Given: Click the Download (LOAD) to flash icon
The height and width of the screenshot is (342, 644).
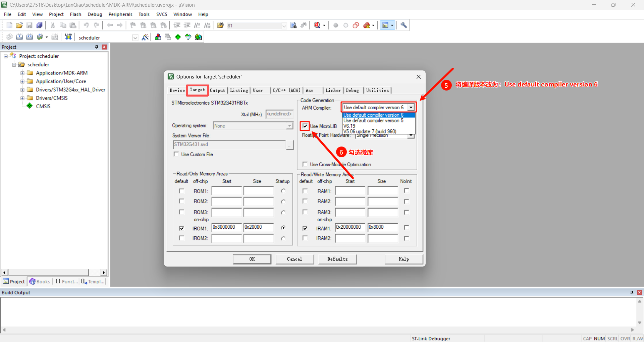Looking at the screenshot, I should click(68, 37).
